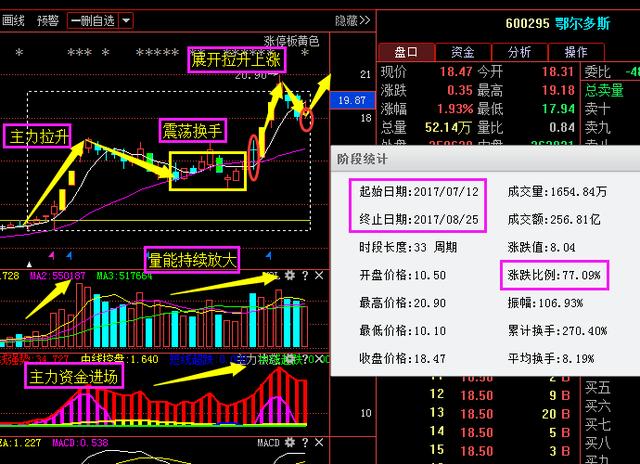Click the 19.87 price marker on axis

[x=351, y=100]
